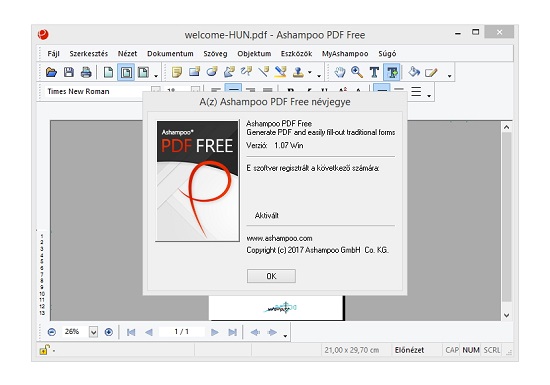Click OK in the about dialog
This screenshot has height=385, width=550.
pos(271,276)
